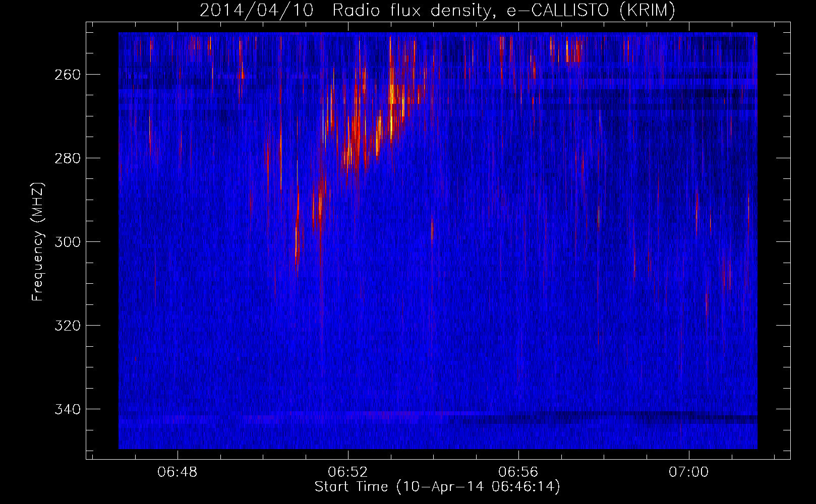Click the 06:52 time tick label

click(348, 472)
